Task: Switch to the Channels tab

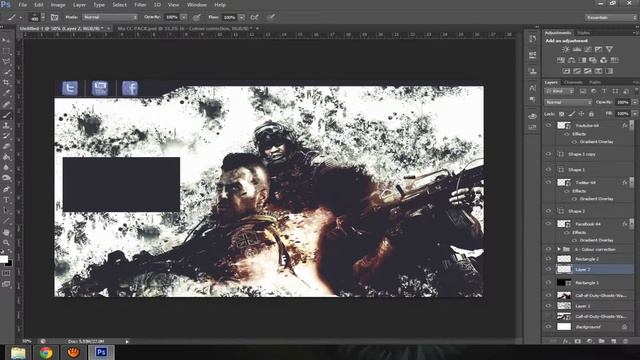Action: point(573,82)
